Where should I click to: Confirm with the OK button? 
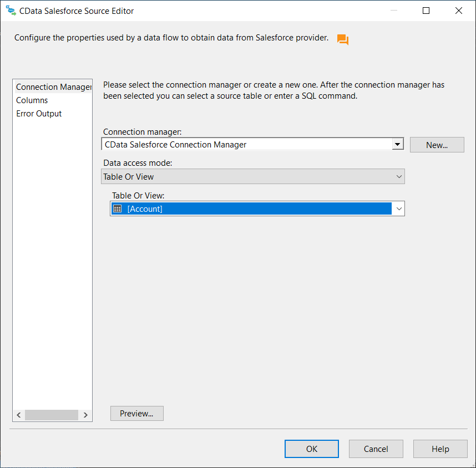pyautogui.click(x=312, y=449)
